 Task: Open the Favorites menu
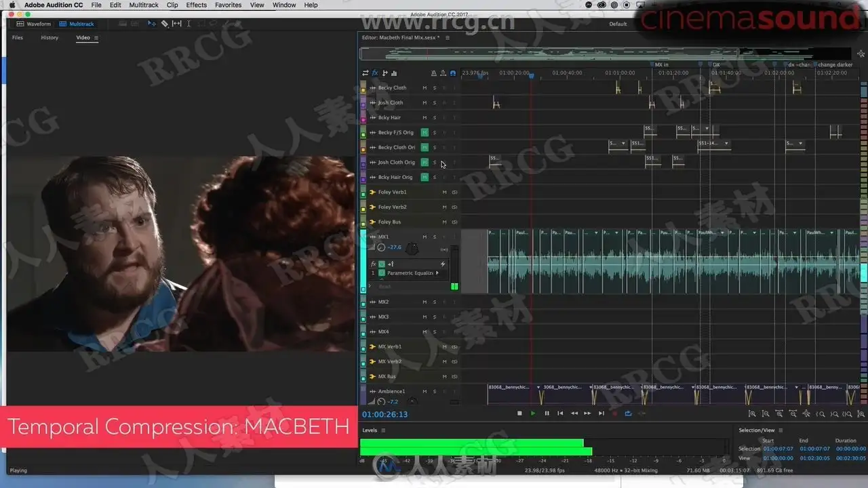pyautogui.click(x=229, y=5)
